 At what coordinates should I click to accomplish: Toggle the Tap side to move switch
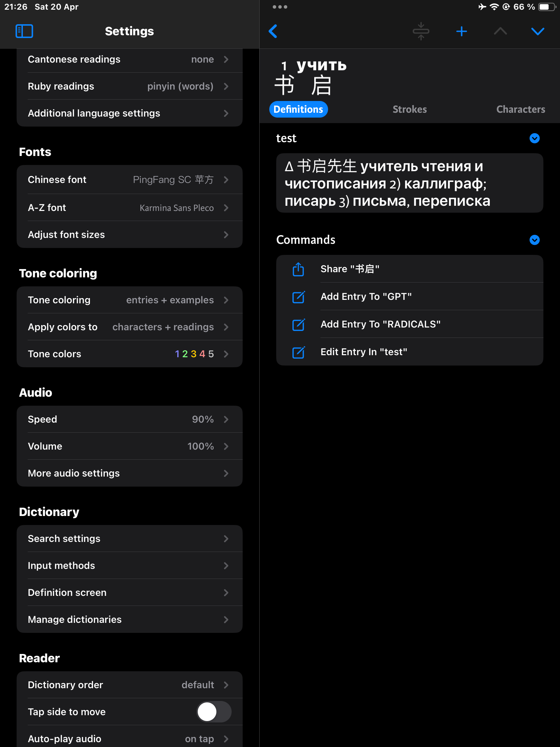click(214, 712)
